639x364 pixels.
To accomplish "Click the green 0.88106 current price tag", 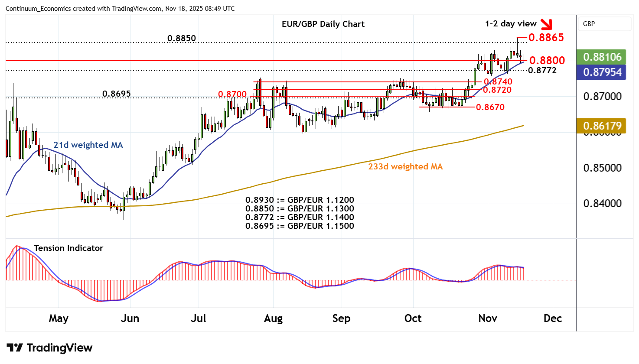I will coord(602,57).
